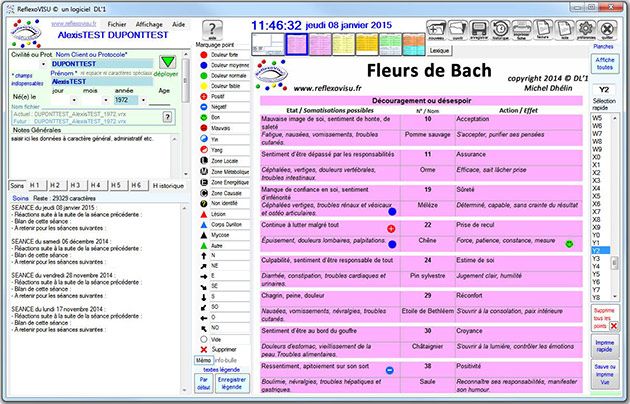Image resolution: width=630 pixels, height=404 pixels.
Task: Open the www.reflexovisu.fr link at top left
Action: click(x=74, y=24)
